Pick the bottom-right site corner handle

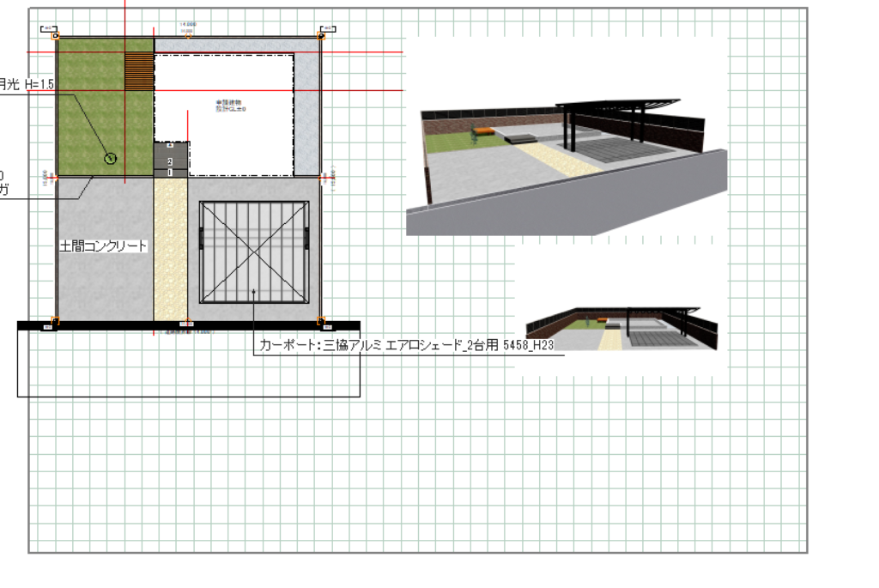(321, 322)
